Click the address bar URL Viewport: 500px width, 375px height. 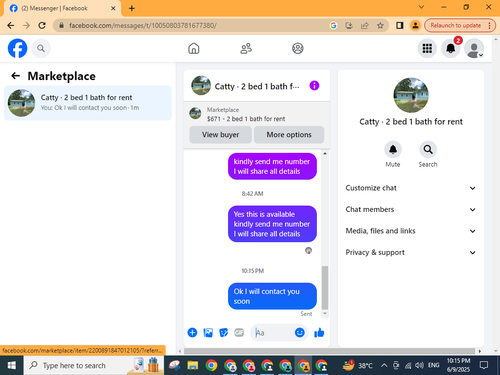tap(143, 25)
